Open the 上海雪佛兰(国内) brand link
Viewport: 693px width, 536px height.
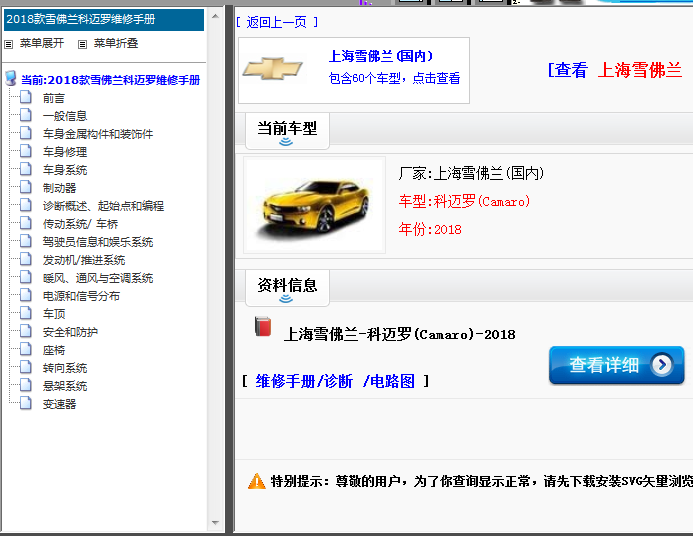tap(381, 56)
